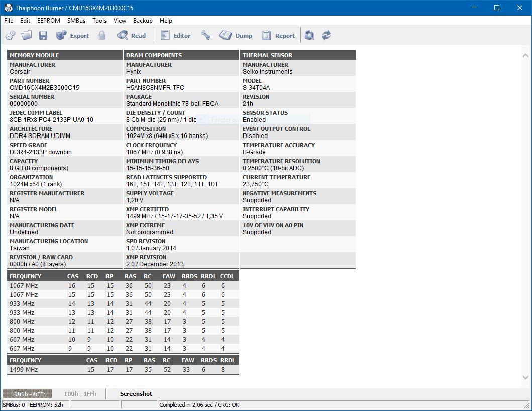
Task: Close the Thaiphoon Burner window
Action: pyautogui.click(x=520, y=8)
